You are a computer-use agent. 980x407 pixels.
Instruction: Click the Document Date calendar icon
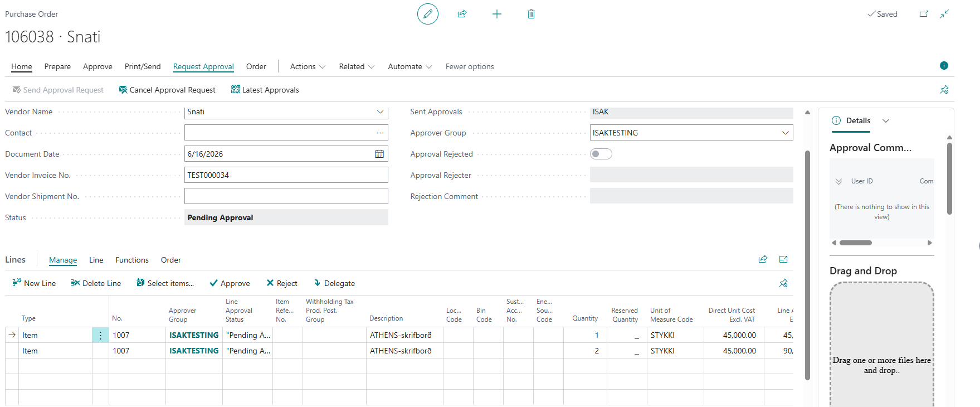(379, 154)
